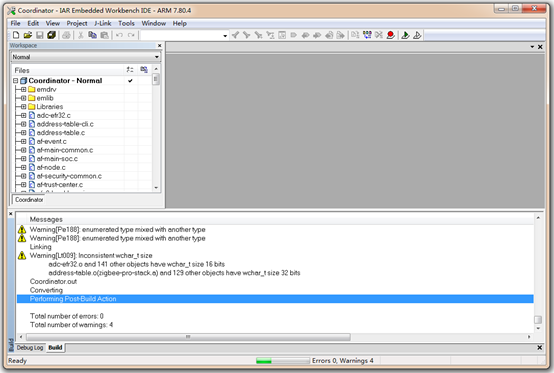Viewport: 554px width, 373px height.
Task: Toggle breakpoint with the red circle icon
Action: pyautogui.click(x=390, y=35)
